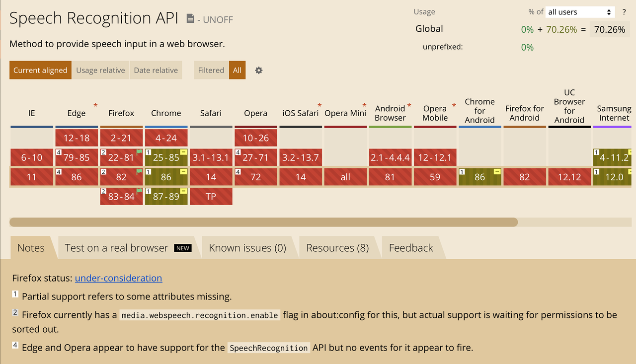Image resolution: width=636 pixels, height=364 pixels.
Task: Show All browsers toggle
Action: pyautogui.click(x=237, y=71)
